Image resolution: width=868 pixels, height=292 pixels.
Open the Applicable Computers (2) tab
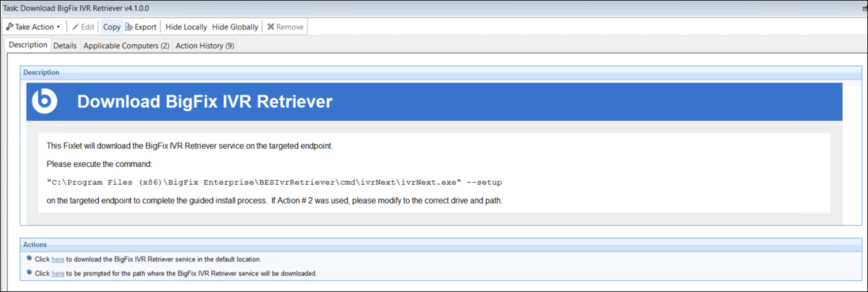click(126, 46)
